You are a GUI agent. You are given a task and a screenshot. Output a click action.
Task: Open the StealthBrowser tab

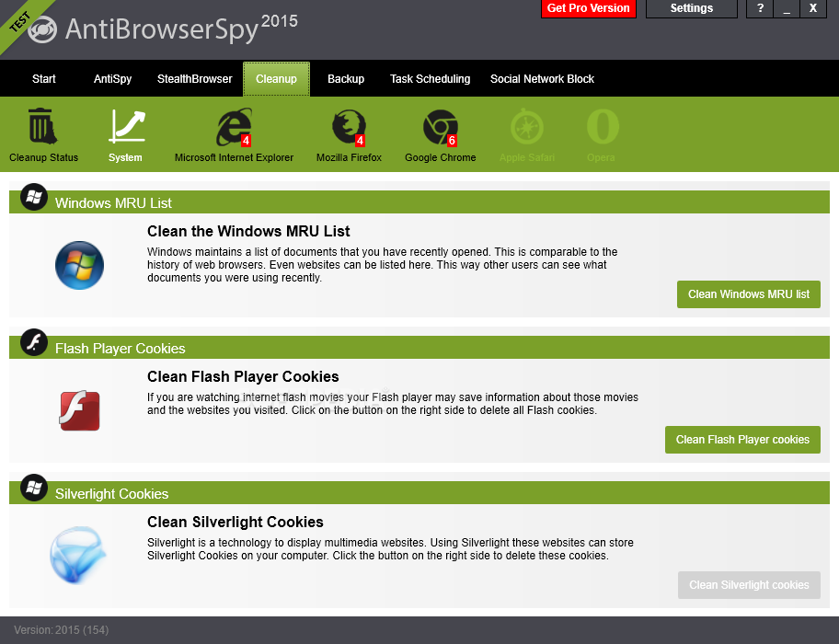click(195, 78)
